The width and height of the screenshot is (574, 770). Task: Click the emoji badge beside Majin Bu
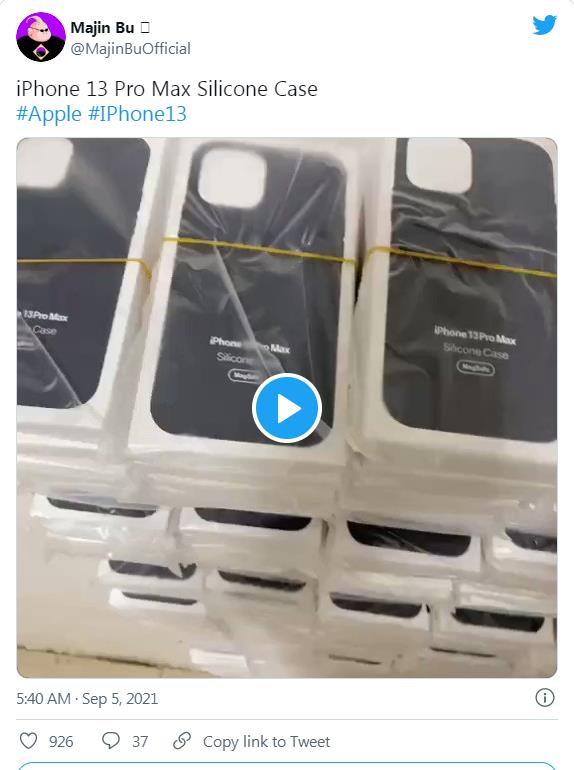(145, 28)
